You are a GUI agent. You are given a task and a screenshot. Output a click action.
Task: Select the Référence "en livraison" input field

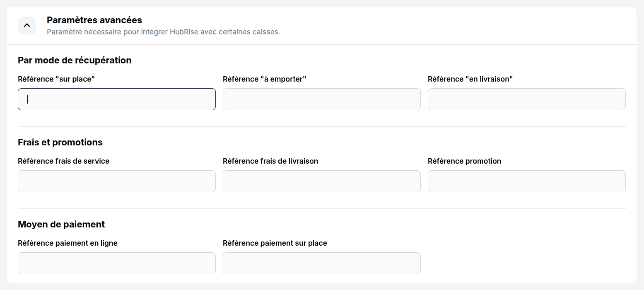526,99
